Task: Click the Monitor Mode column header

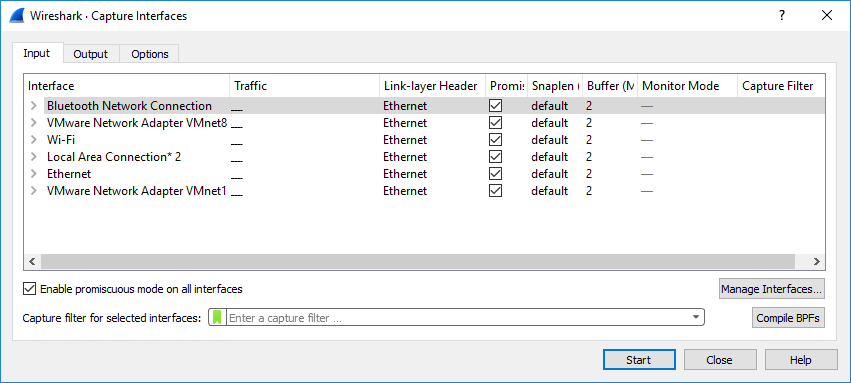Action: [x=688, y=86]
